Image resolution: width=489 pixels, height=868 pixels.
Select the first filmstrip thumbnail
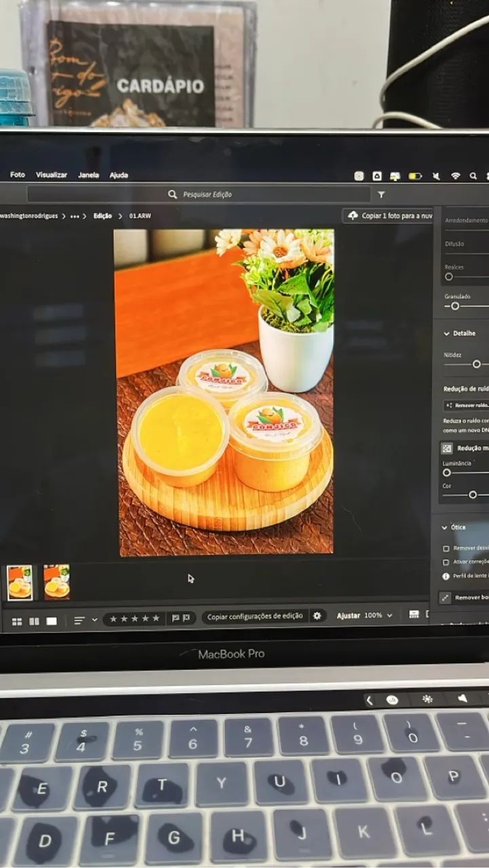(20, 582)
